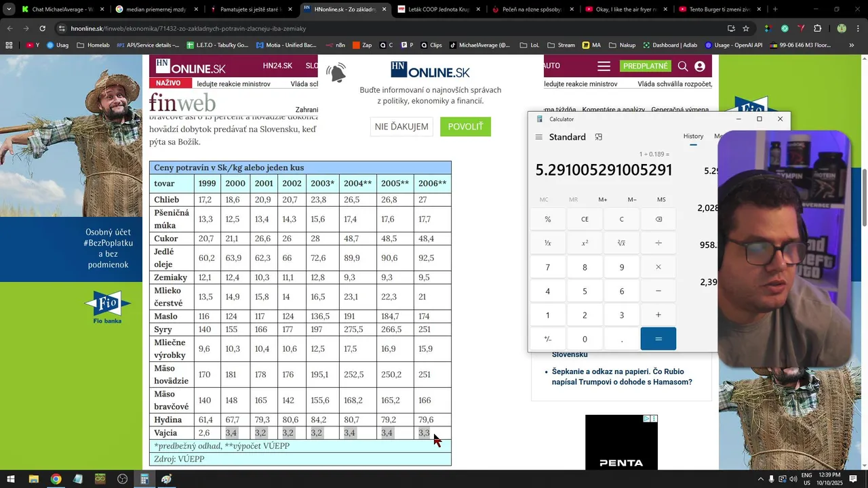Open the Chrome extensions puzzle icon
This screenshot has height=488, width=868.
tap(817, 28)
